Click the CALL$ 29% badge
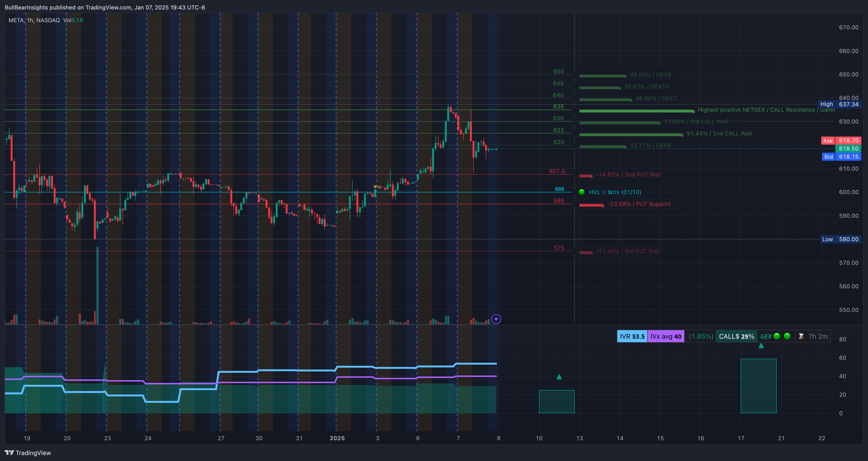 [736, 336]
